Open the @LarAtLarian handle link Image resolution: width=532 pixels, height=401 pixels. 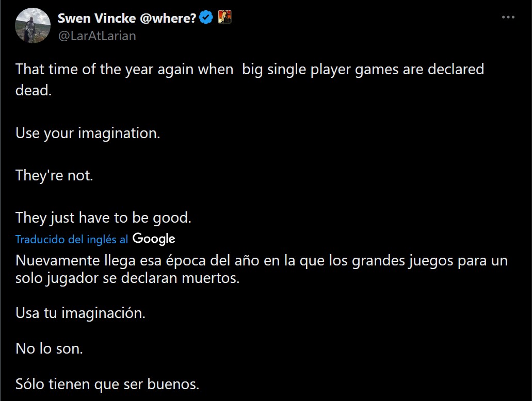[97, 36]
